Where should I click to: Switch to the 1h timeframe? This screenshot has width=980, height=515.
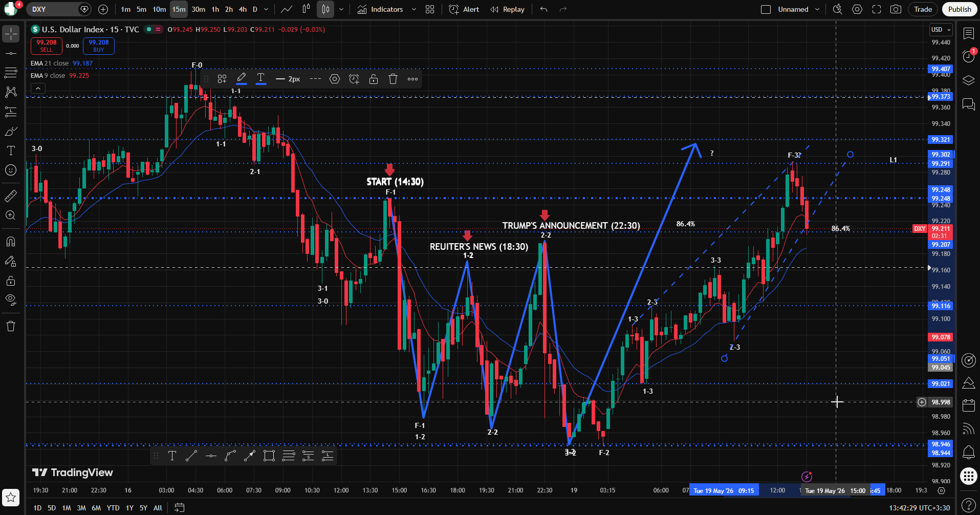[215, 9]
